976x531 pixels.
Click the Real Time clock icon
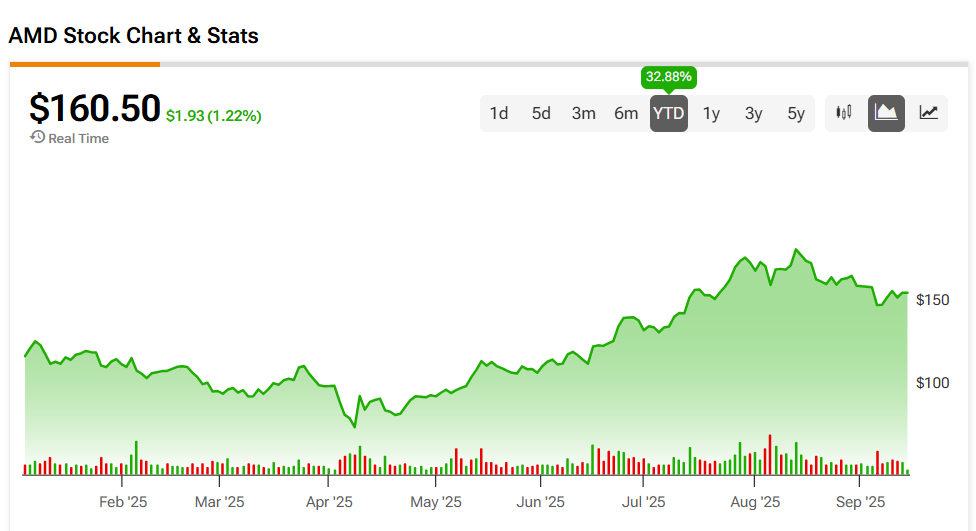[37, 137]
